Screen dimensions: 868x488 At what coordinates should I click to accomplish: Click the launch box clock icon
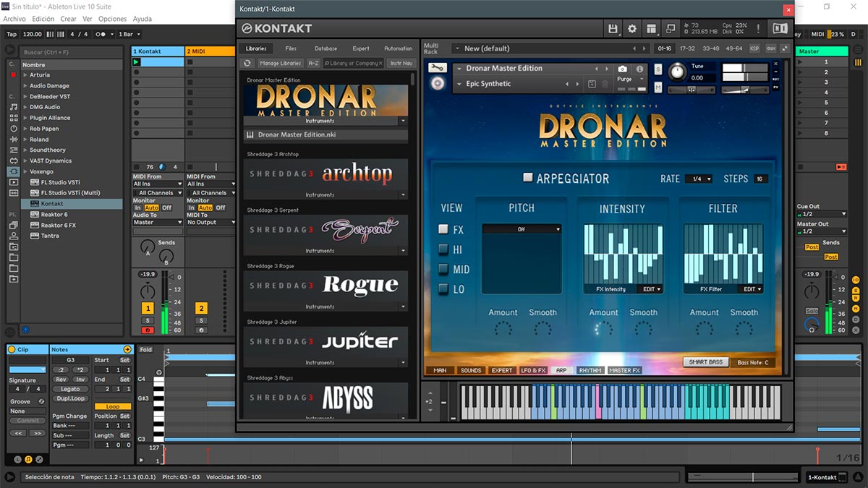[x=18, y=459]
